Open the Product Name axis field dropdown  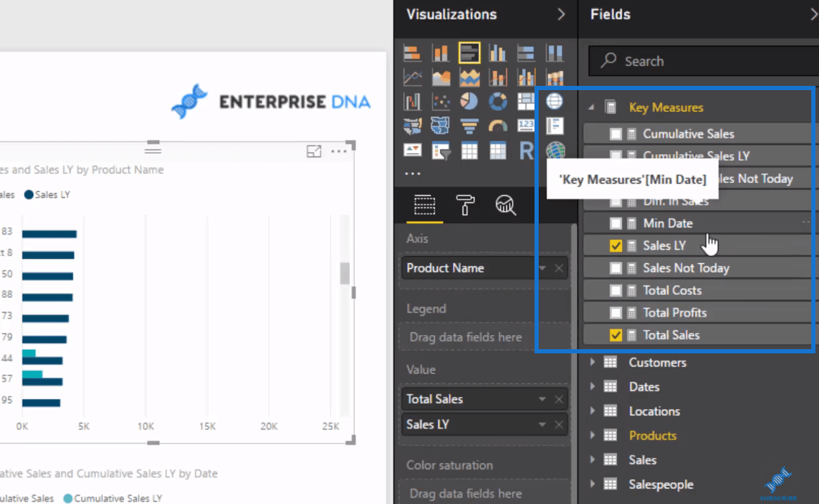coord(542,268)
